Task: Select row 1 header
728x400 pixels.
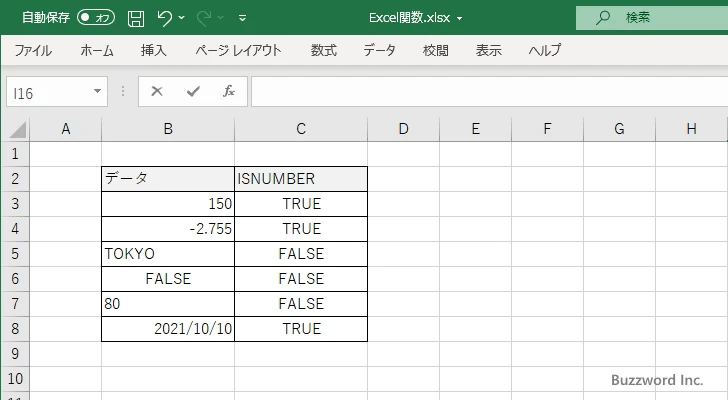Action: click(15, 154)
